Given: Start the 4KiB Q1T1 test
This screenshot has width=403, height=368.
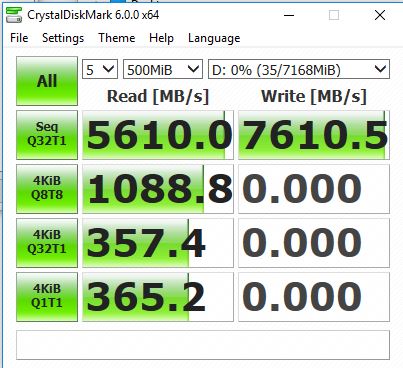Looking at the screenshot, I should pyautogui.click(x=47, y=297).
